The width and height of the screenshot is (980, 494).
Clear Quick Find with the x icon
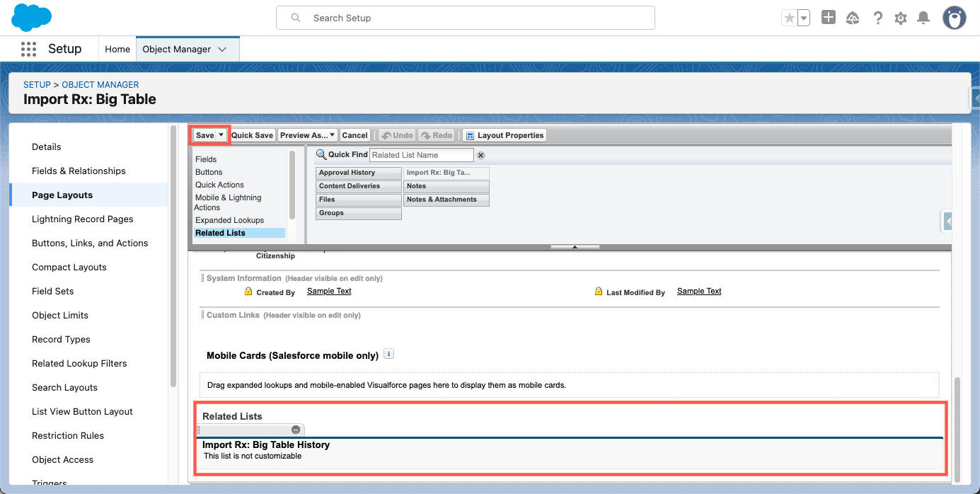point(480,155)
